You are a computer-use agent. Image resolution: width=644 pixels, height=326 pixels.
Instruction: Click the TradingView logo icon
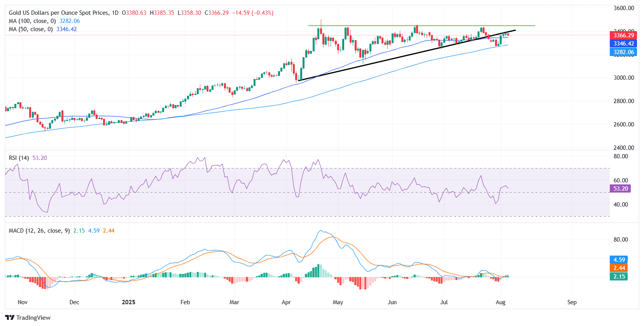pos(10,317)
